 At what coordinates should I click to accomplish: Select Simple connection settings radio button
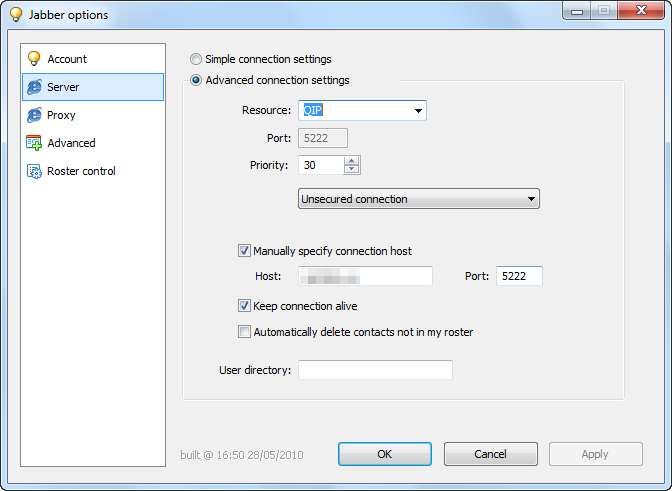point(196,59)
